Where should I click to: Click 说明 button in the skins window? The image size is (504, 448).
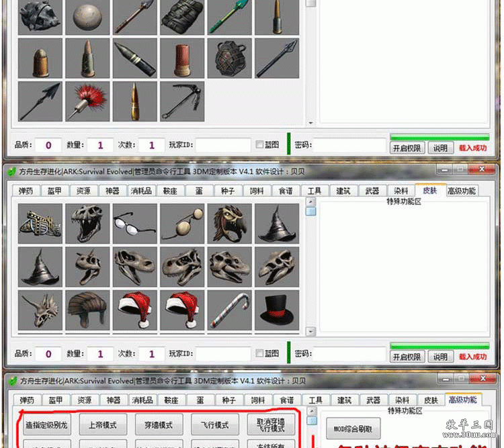click(440, 357)
